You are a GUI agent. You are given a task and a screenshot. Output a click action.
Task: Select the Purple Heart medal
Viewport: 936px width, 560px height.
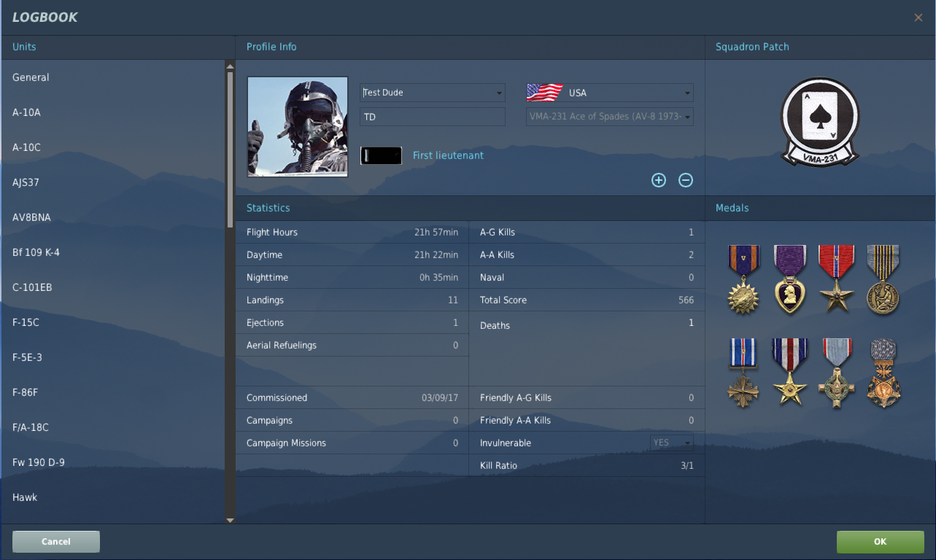[789, 279]
